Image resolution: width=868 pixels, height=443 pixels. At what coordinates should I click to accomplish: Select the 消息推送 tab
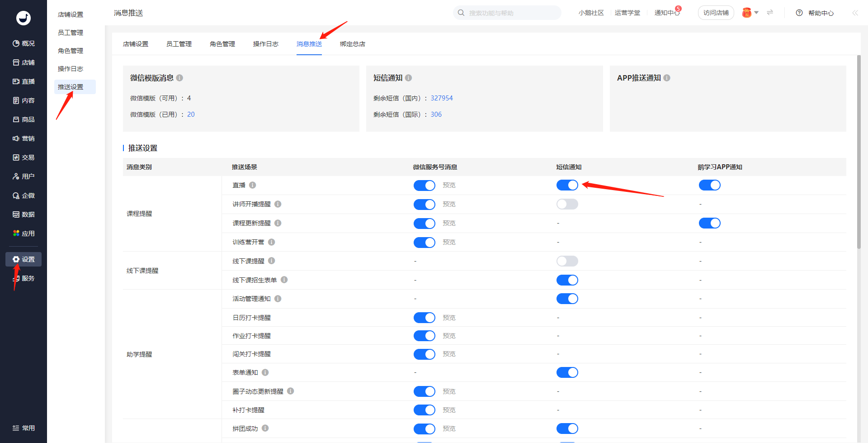(x=309, y=44)
